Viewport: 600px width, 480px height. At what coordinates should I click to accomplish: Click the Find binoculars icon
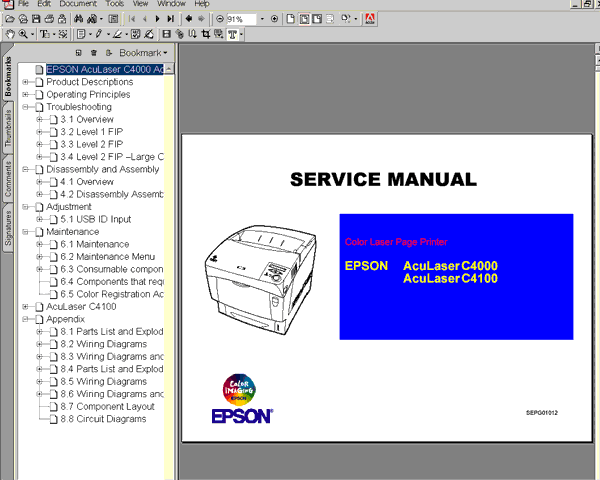[x=79, y=19]
